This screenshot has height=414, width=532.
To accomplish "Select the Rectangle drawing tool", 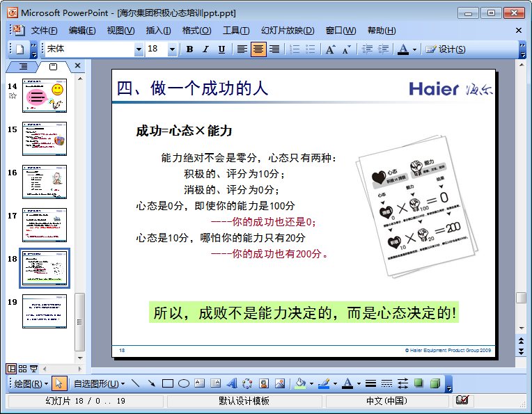I will 168,383.
